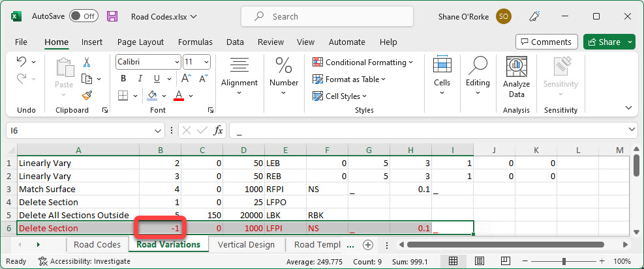Toggle Italic formatting
The height and width of the screenshot is (269, 644).
tap(140, 79)
